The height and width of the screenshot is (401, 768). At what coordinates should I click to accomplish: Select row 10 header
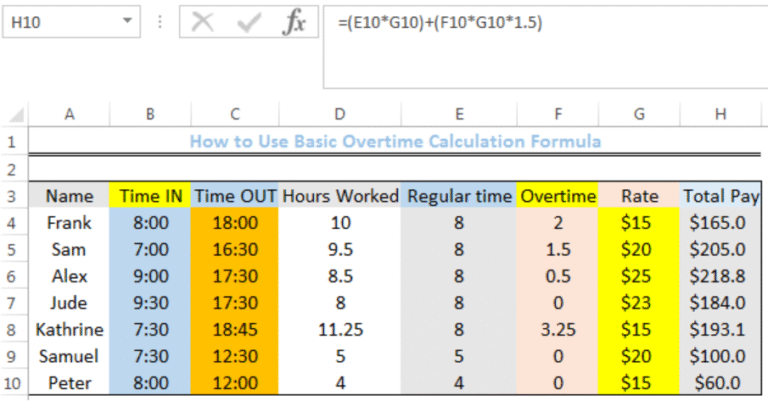click(x=12, y=383)
